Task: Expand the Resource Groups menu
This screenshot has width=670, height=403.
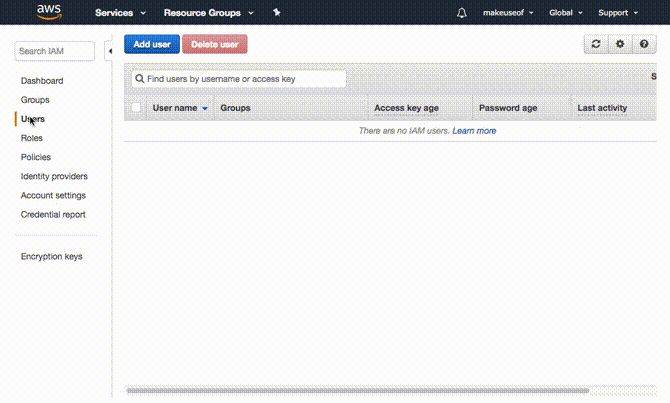Action: (208, 13)
